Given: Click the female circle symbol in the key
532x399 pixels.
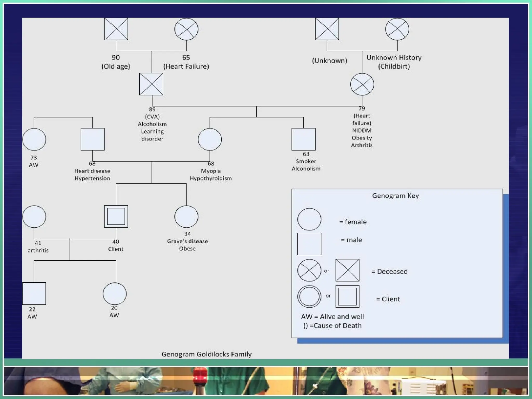Looking at the screenshot, I should click(x=309, y=219).
